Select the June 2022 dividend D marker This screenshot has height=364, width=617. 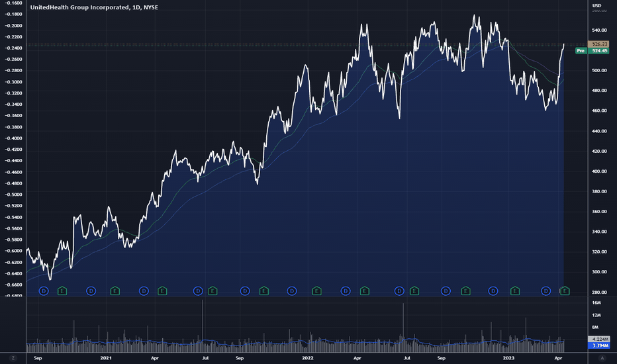pos(399,291)
